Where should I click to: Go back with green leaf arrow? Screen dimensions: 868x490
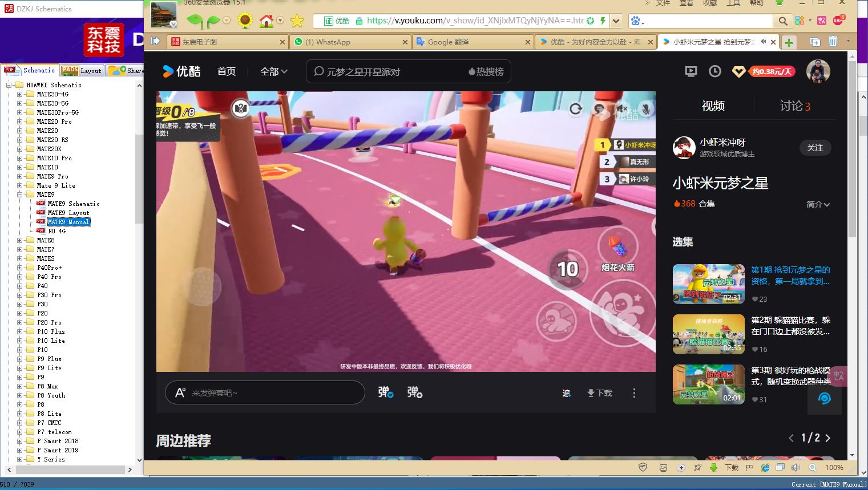tap(194, 21)
